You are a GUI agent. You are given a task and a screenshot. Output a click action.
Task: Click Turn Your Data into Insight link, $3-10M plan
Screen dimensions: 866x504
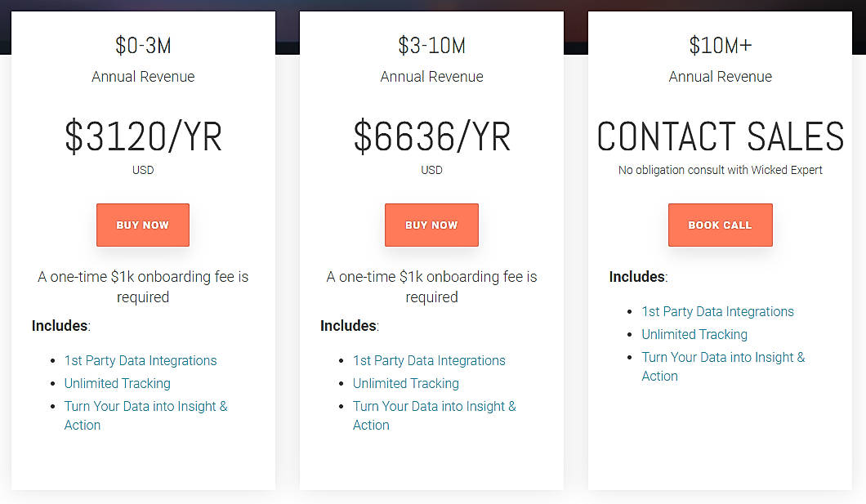(434, 406)
